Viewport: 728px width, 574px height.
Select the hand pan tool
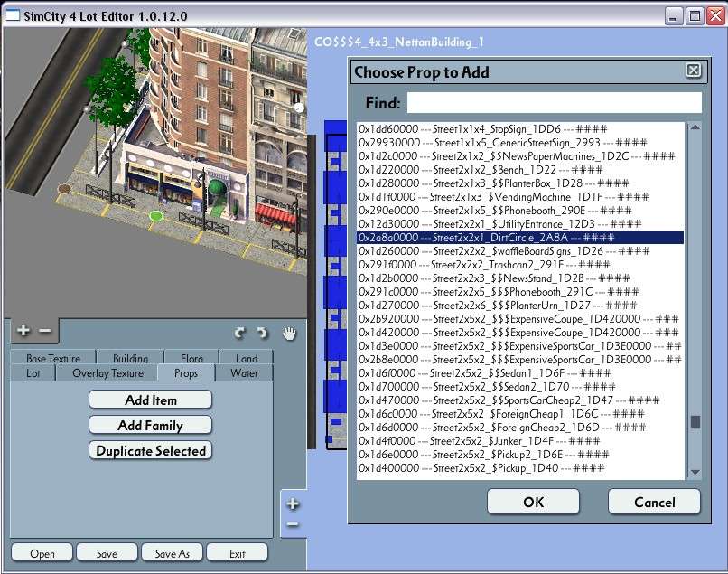[x=289, y=334]
